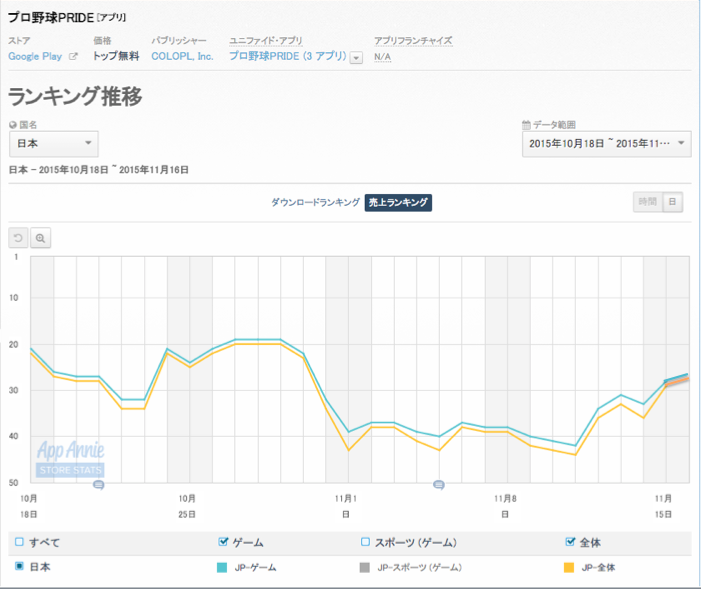
Task: Toggle the 日本 country checkbox
Action: click(x=19, y=566)
